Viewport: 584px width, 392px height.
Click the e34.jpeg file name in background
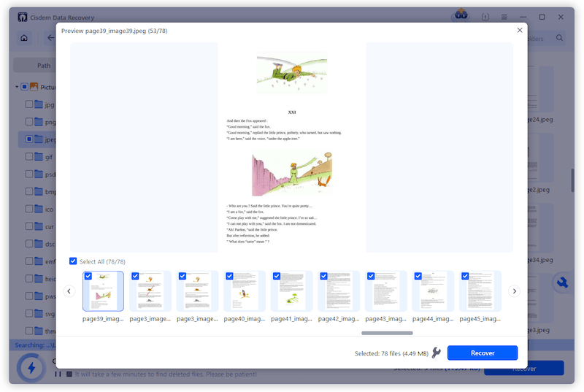click(540, 260)
